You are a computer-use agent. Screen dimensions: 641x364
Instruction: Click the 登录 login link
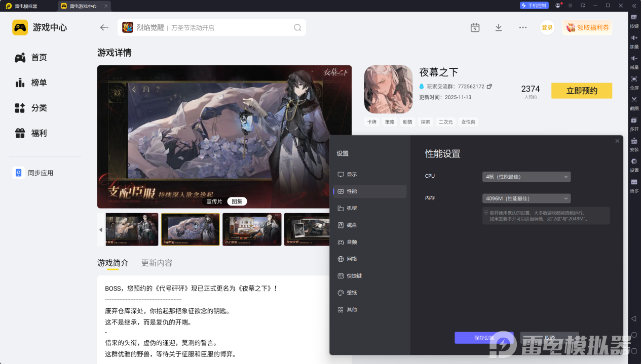point(547,27)
